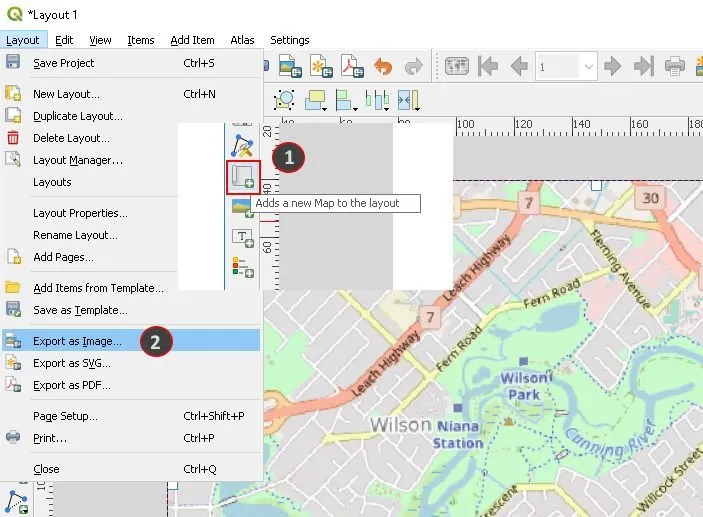This screenshot has width=703, height=517.
Task: Click the Wilson Park label on map
Action: (x=526, y=386)
